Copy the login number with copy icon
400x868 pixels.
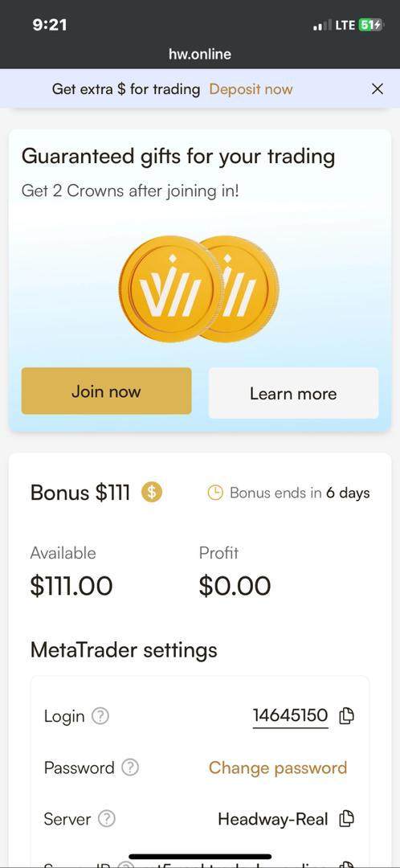pyautogui.click(x=347, y=716)
